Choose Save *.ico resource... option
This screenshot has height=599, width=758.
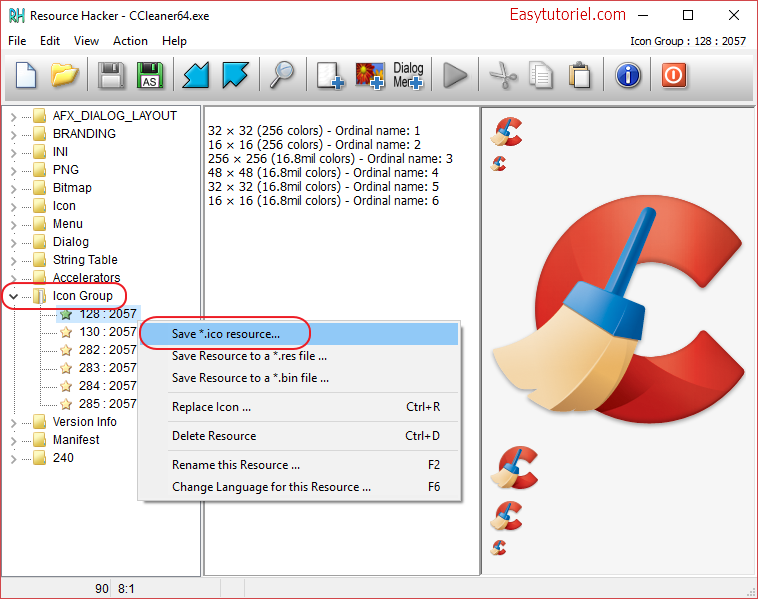pyautogui.click(x=299, y=334)
